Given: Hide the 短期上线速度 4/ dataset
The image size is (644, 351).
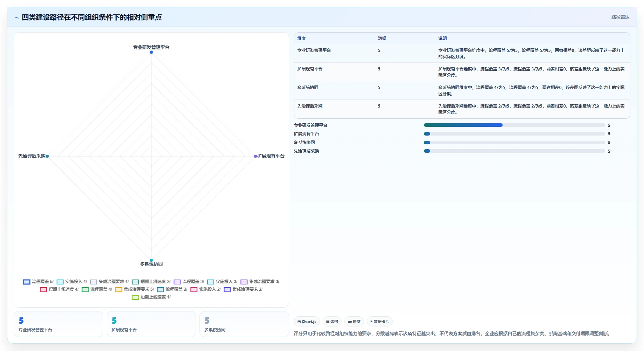Looking at the screenshot, I should pos(59,289).
